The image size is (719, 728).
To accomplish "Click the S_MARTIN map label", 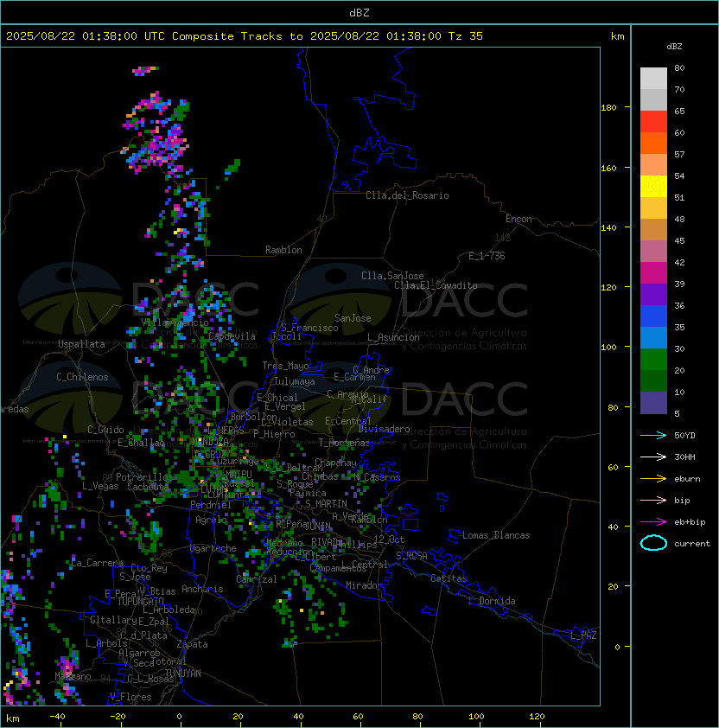I will tap(326, 504).
